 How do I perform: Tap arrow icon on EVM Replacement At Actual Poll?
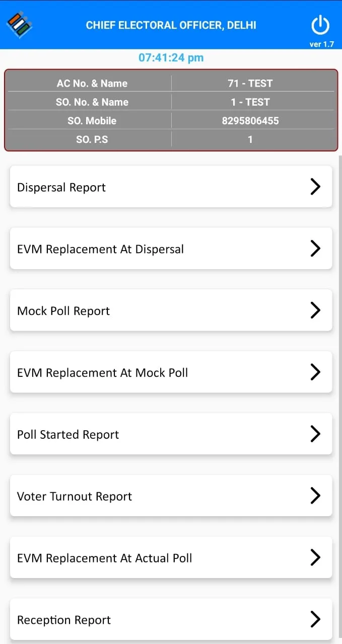click(315, 558)
